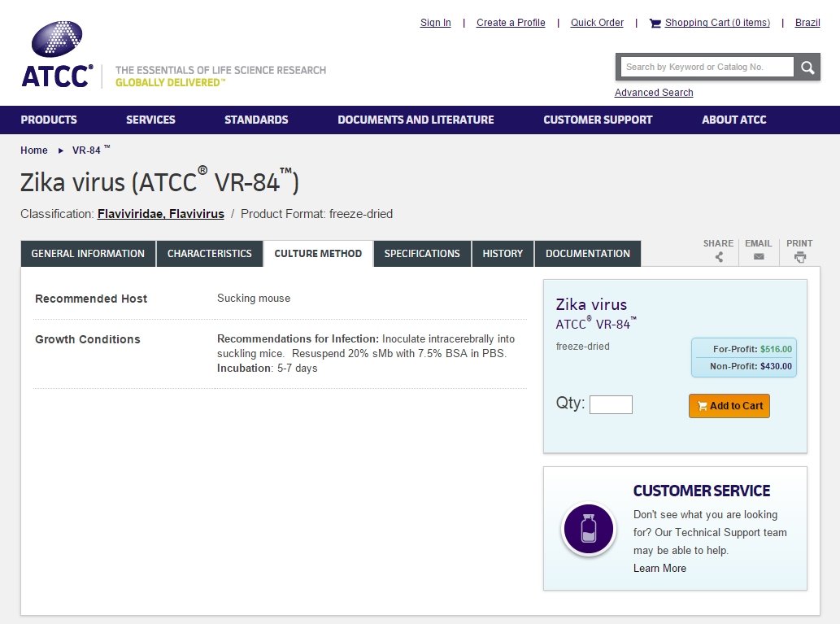The image size is (840, 624).
Task: Click the Add to Cart button
Action: 729,406
